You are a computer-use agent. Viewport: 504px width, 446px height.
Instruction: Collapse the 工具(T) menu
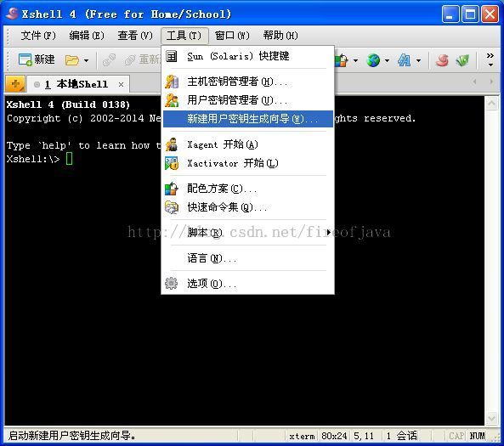coord(184,36)
